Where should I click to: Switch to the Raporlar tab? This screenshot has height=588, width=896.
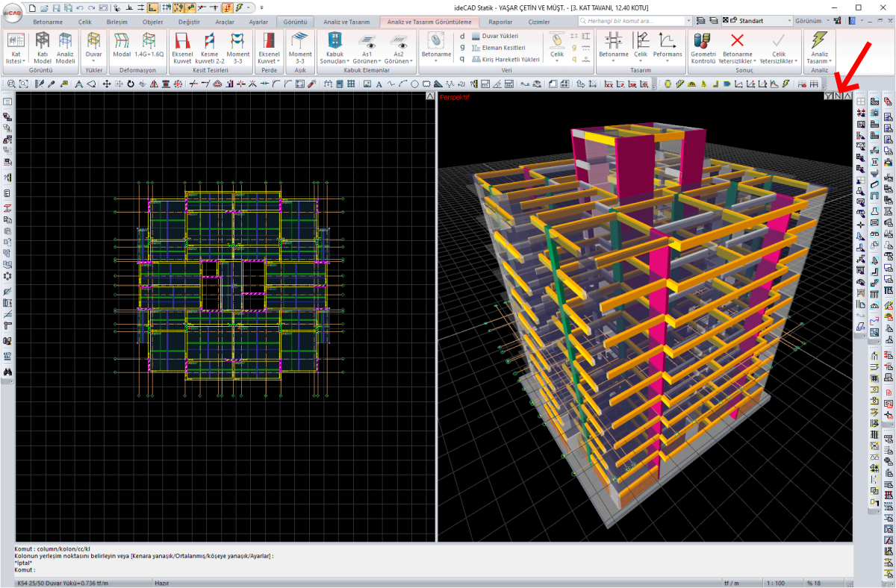click(x=500, y=22)
